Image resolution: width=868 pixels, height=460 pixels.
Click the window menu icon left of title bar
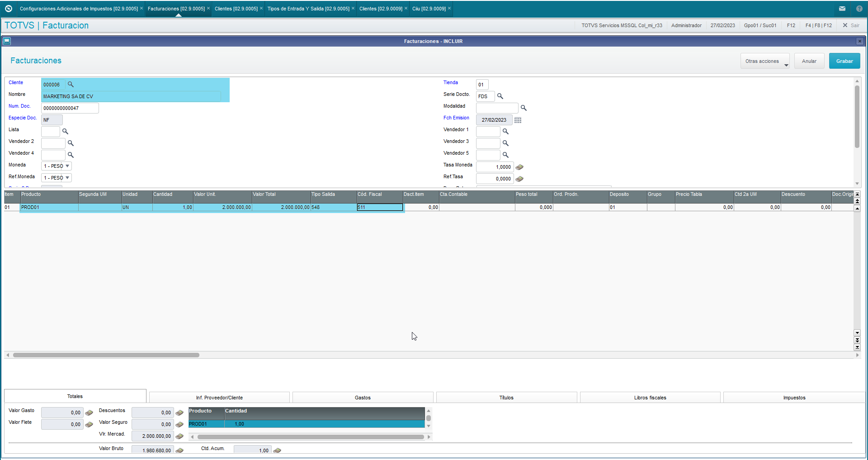(x=7, y=41)
